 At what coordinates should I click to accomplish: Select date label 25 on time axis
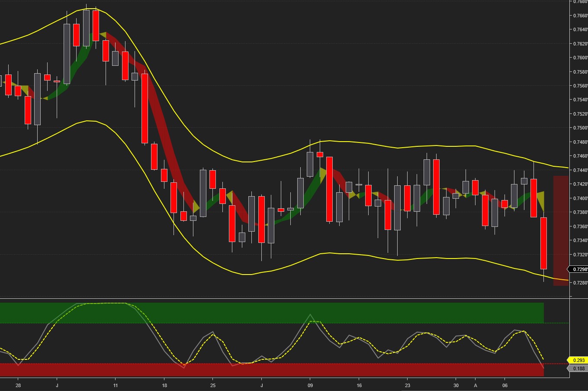[x=213, y=385]
